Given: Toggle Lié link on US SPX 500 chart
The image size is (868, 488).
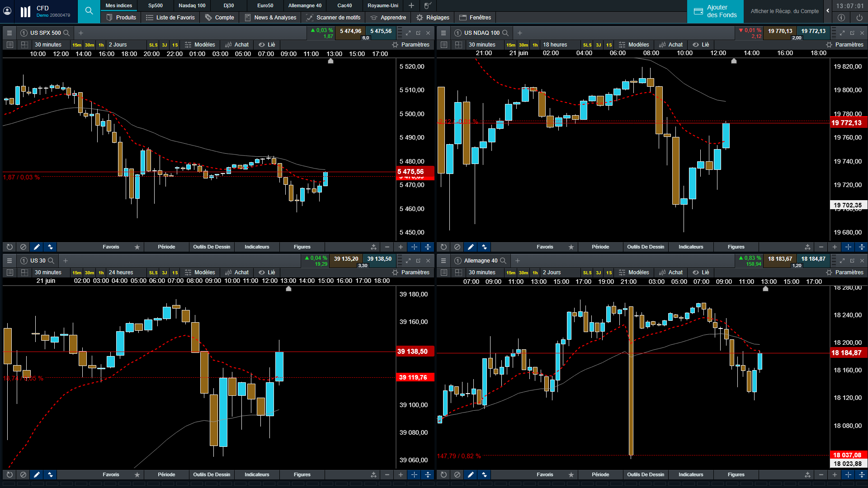Looking at the screenshot, I should (x=267, y=45).
